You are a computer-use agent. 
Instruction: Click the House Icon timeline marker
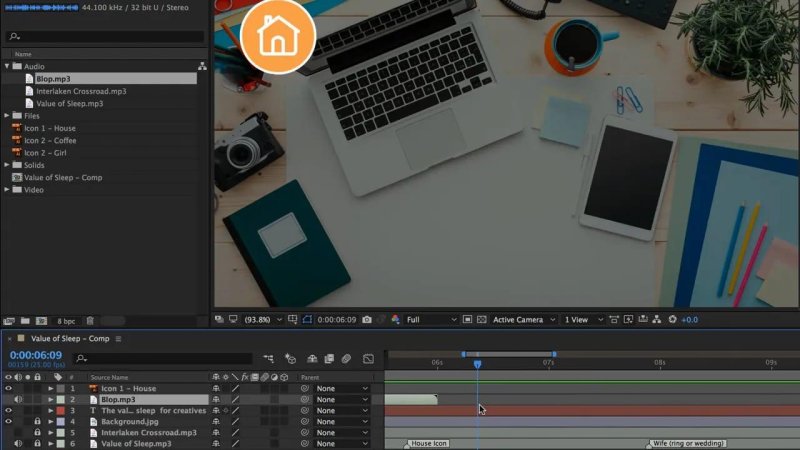tap(427, 444)
